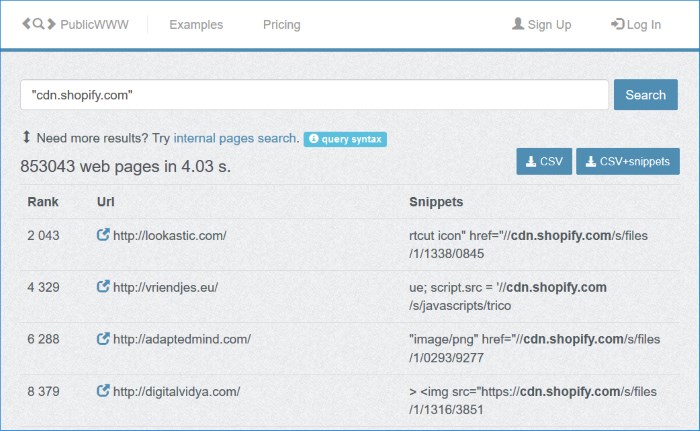Follow the internal pages search link
Image resolution: width=700 pixels, height=431 pixels.
coord(235,138)
